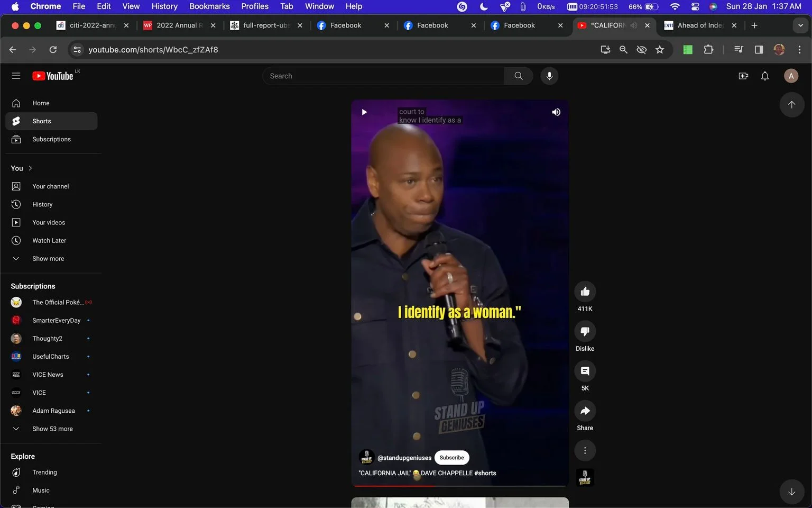The image size is (812, 508).
Task: Start voice search with the microphone
Action: click(x=549, y=76)
